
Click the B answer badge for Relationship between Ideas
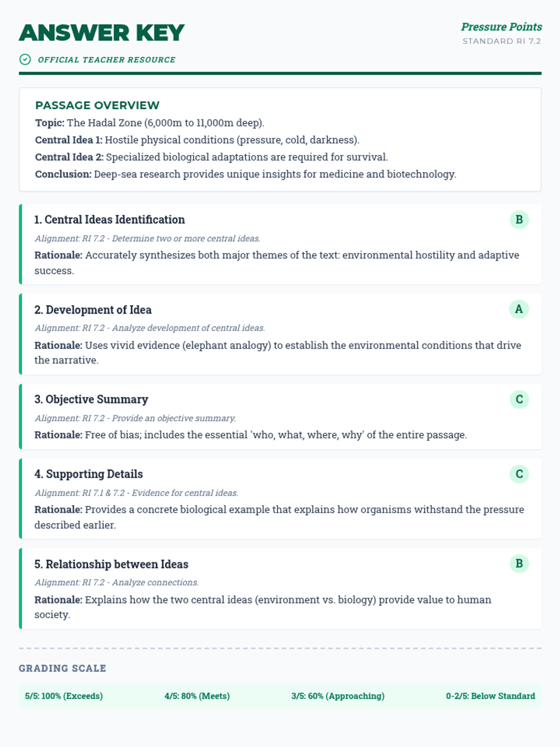click(519, 564)
